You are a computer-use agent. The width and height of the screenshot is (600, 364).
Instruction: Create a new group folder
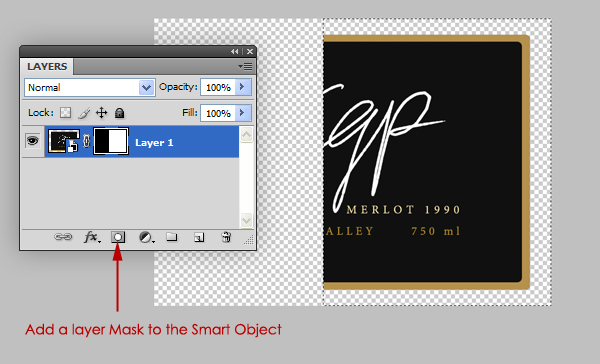[172, 237]
